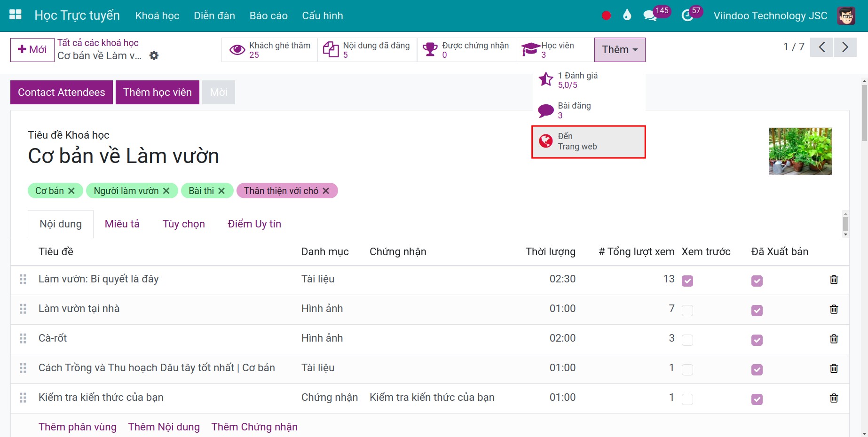The width and height of the screenshot is (868, 437).
Task: Open Nội dung đã đăng stat button
Action: click(x=367, y=50)
